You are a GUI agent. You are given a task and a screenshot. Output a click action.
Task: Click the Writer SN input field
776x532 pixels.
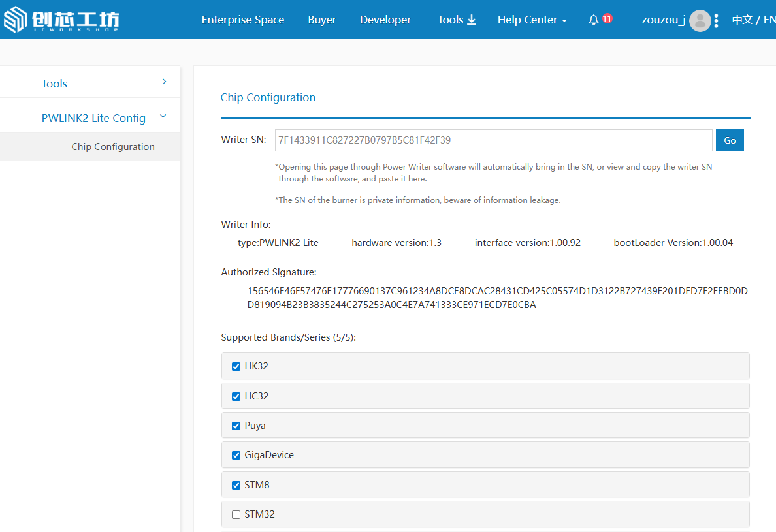(x=493, y=140)
